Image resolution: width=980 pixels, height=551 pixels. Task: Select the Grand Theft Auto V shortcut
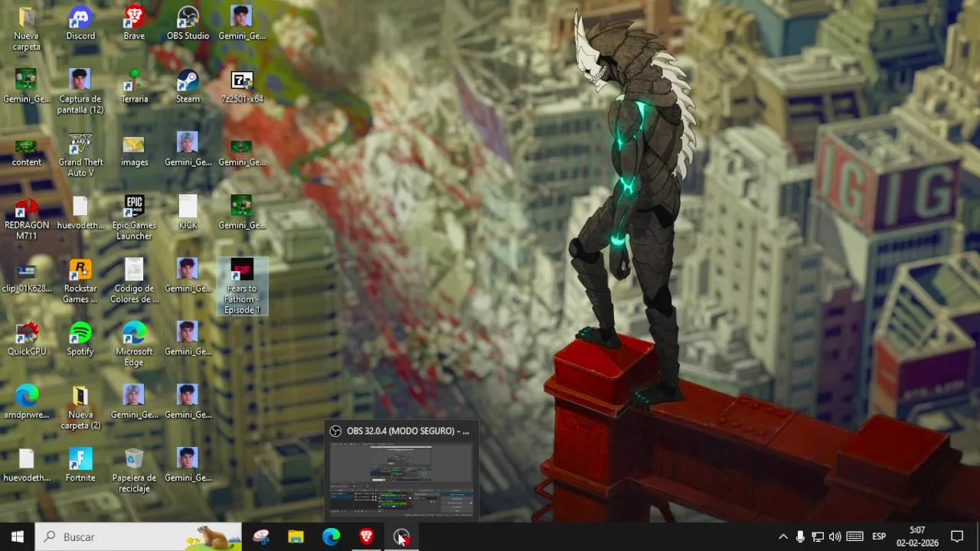[x=80, y=155]
